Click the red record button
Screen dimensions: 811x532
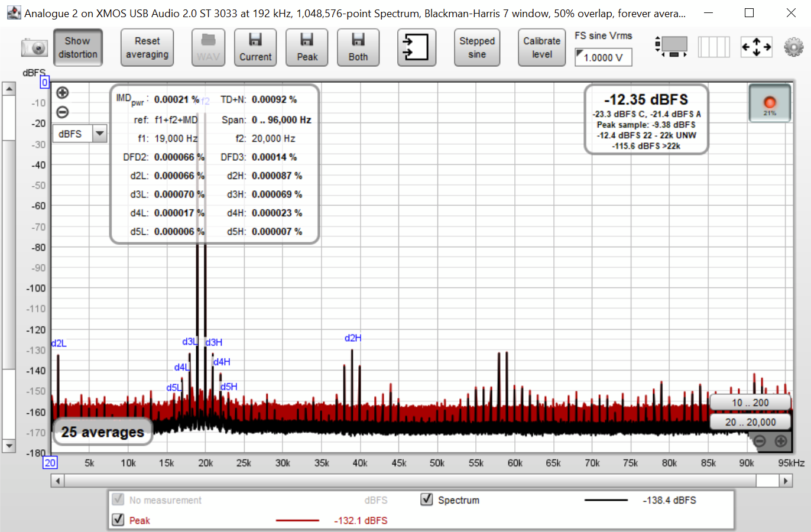[x=770, y=103]
